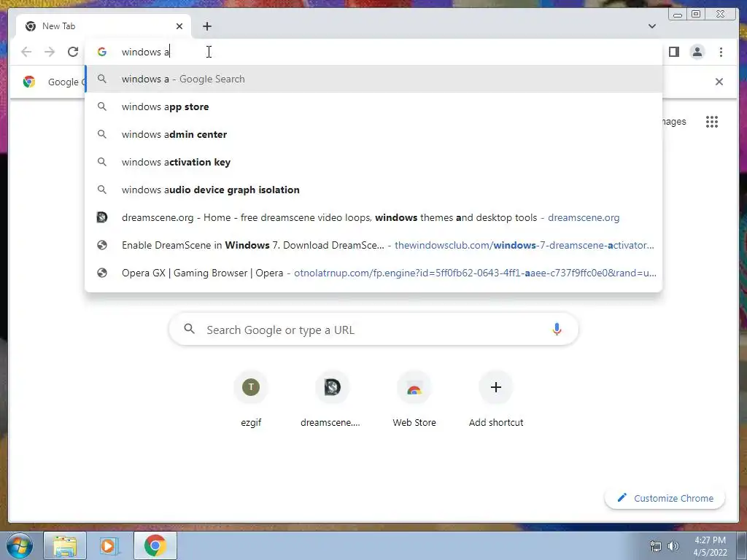Open Customize Chrome
Image resolution: width=747 pixels, height=560 pixels.
(x=665, y=498)
